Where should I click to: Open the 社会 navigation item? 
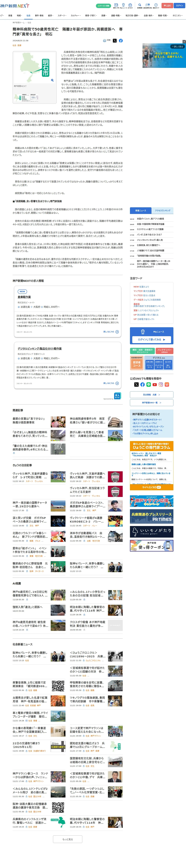click(28, 15)
